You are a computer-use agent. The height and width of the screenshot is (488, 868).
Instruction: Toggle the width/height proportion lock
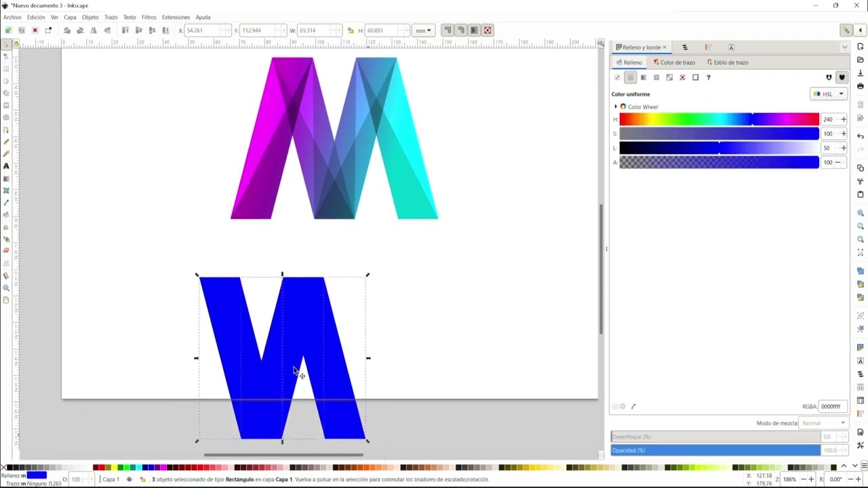350,30
